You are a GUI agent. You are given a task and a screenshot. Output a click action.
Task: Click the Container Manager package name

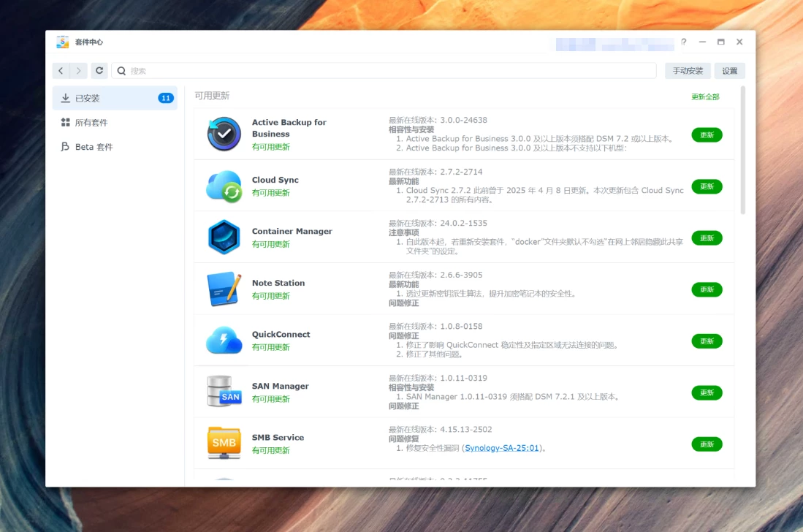[x=292, y=232]
